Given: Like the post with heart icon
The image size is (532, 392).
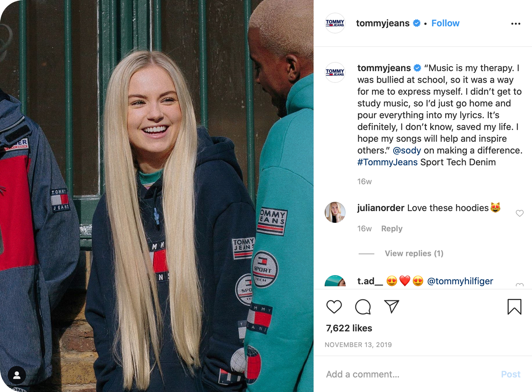Looking at the screenshot, I should coord(334,307).
